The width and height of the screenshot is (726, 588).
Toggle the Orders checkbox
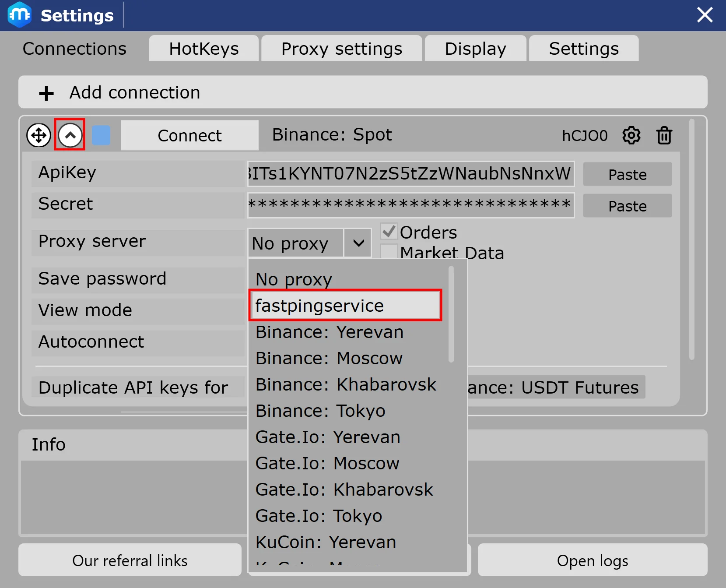(389, 231)
